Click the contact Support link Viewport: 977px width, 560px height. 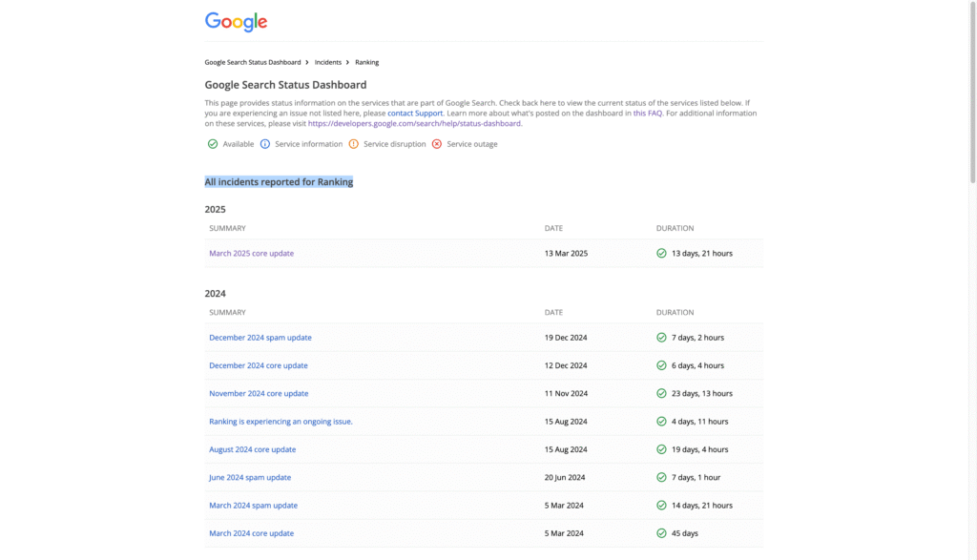pos(415,114)
